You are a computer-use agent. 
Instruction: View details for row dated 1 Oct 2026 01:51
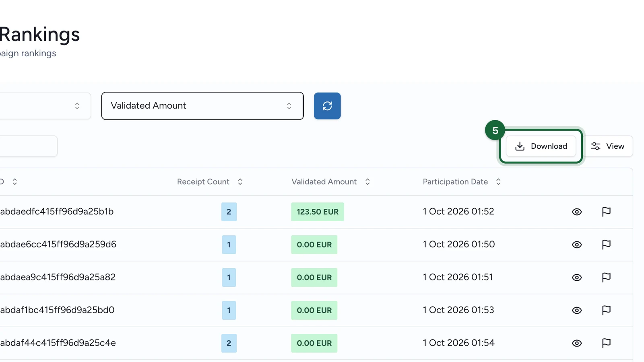click(x=577, y=278)
